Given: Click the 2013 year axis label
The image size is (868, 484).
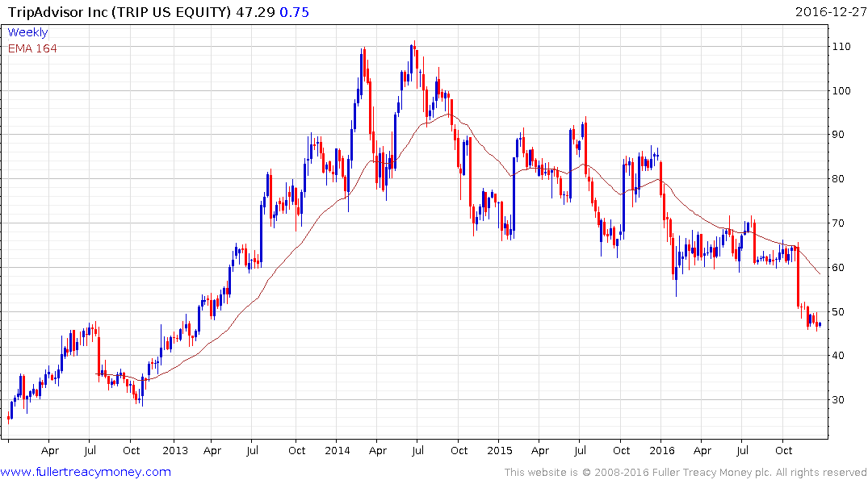Looking at the screenshot, I should click(175, 450).
